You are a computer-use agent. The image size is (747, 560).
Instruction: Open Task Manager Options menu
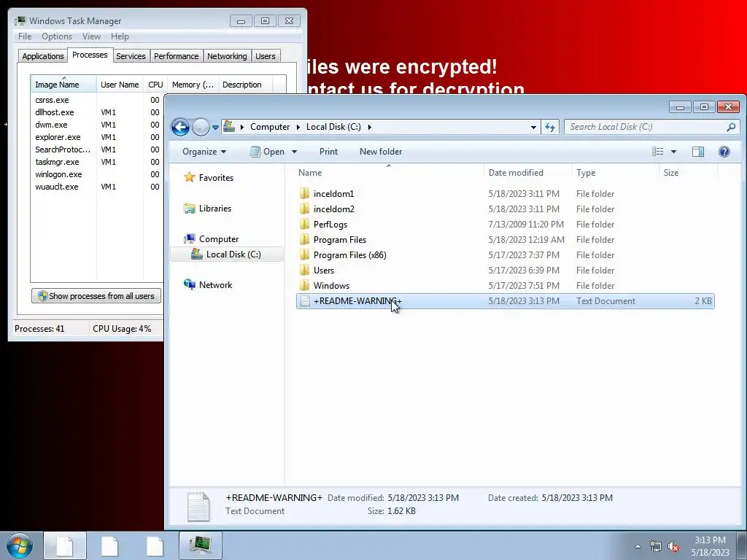pos(57,36)
